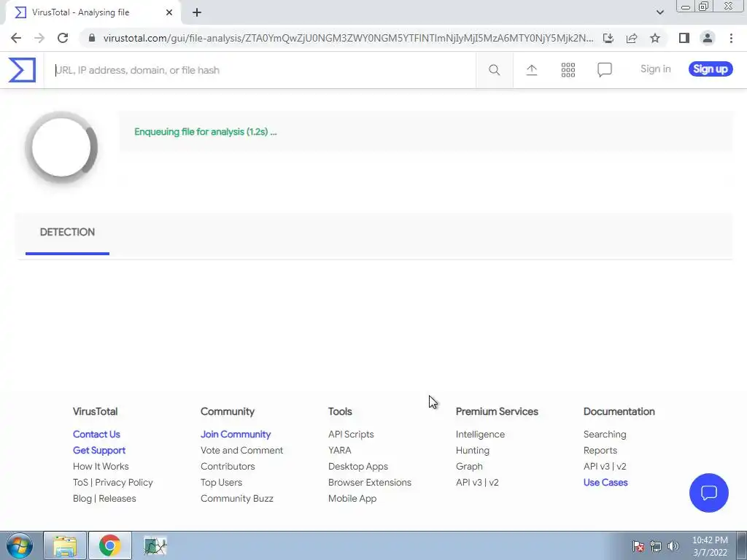Open Vote and Comment
Viewport: 747px width, 560px height.
[x=241, y=450]
